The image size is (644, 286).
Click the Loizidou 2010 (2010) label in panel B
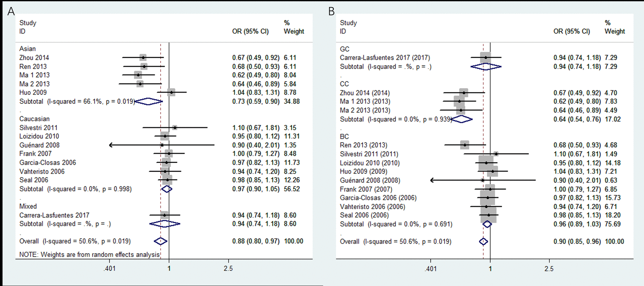click(x=370, y=163)
